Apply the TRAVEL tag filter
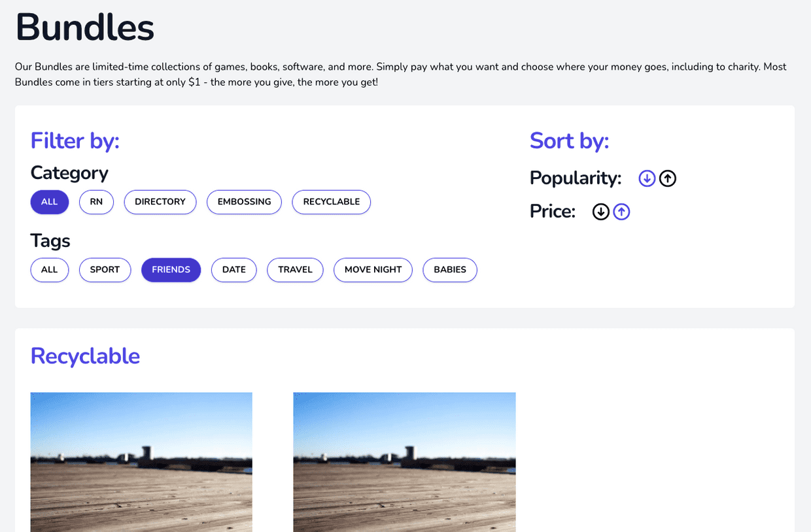The image size is (811, 532). pyautogui.click(x=296, y=270)
